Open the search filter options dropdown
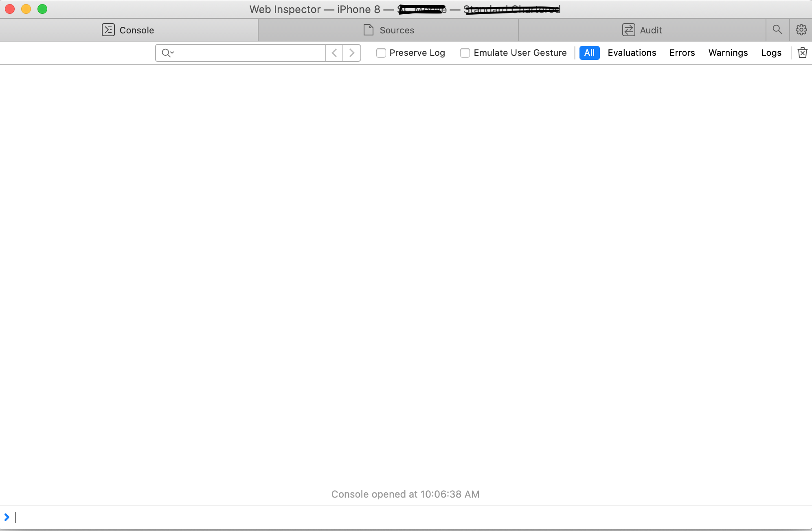Viewport: 812px width, 531px height. pos(167,53)
